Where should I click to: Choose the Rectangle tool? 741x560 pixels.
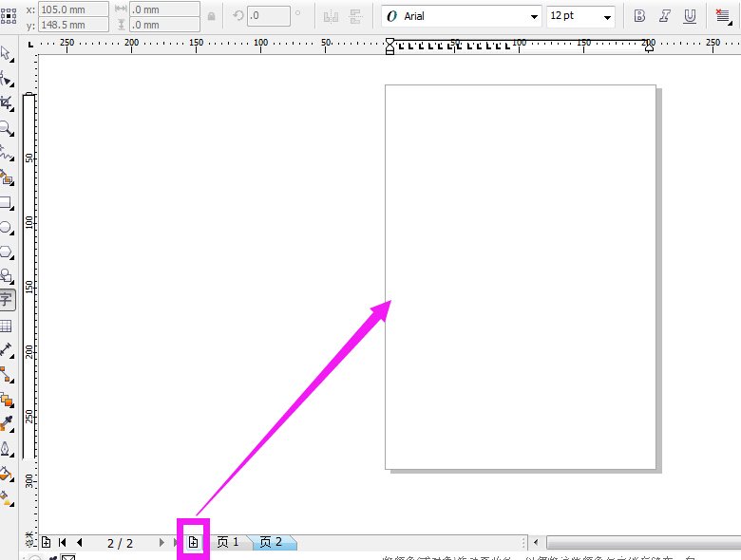[6, 202]
